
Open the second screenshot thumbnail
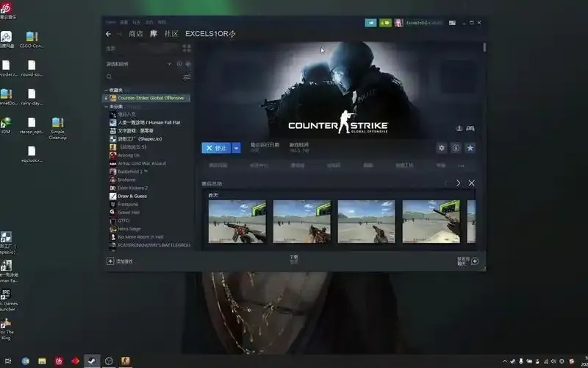tap(302, 222)
